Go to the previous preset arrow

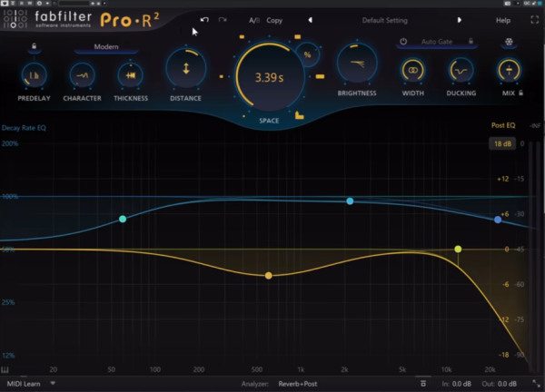pos(310,20)
